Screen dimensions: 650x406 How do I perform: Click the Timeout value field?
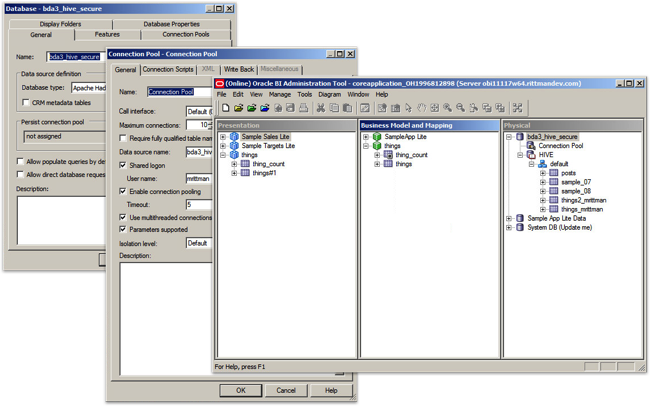point(199,204)
